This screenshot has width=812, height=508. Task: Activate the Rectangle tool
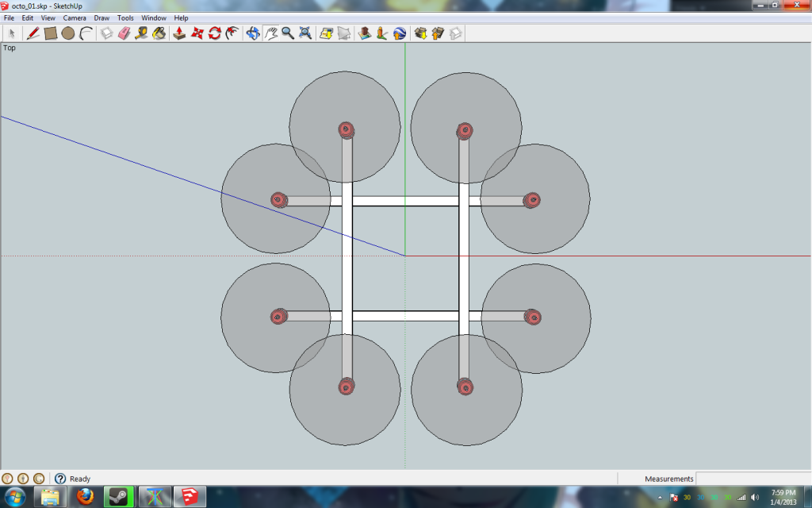click(49, 33)
